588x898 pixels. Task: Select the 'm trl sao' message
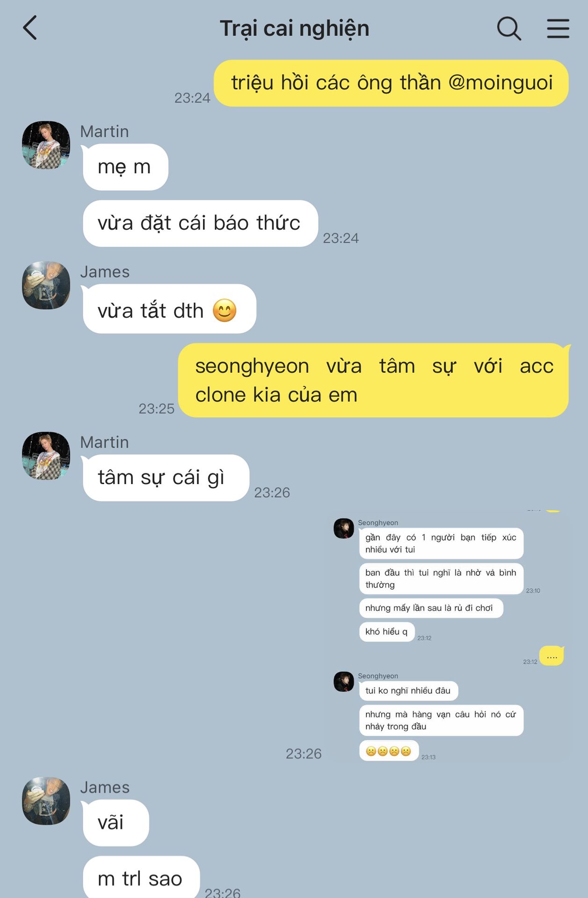pyautogui.click(x=141, y=878)
